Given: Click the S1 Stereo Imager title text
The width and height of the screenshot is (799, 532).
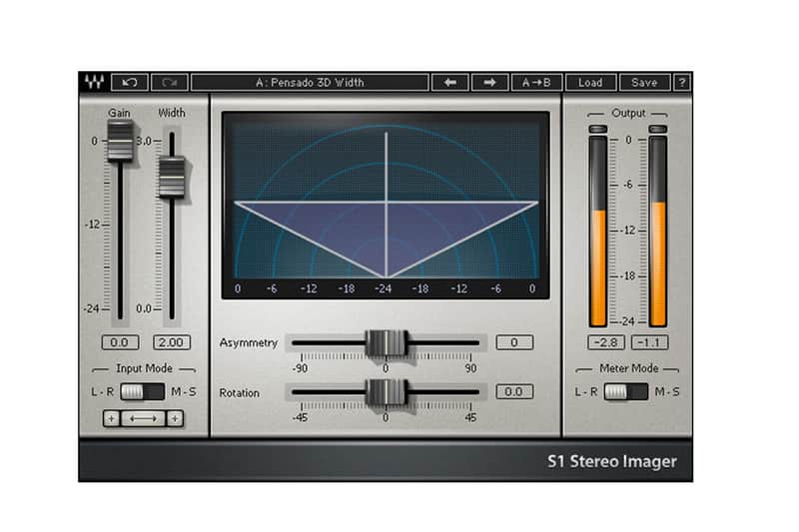Looking at the screenshot, I should coord(612,461).
